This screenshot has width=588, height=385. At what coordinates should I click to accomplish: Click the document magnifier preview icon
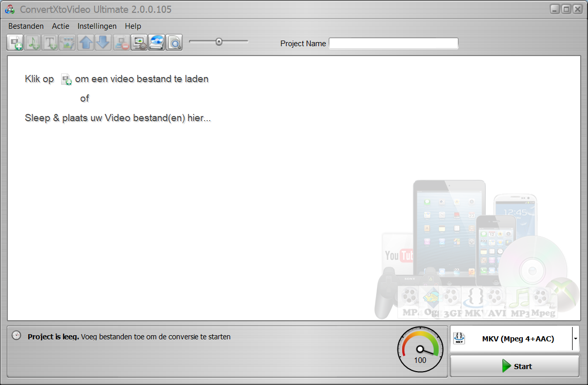(174, 43)
